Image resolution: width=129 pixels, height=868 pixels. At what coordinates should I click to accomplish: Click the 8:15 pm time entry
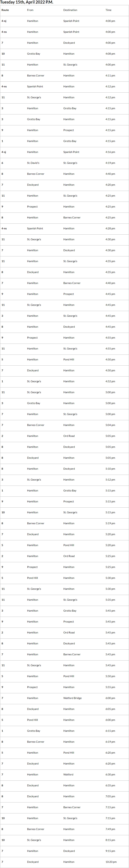pos(110,840)
